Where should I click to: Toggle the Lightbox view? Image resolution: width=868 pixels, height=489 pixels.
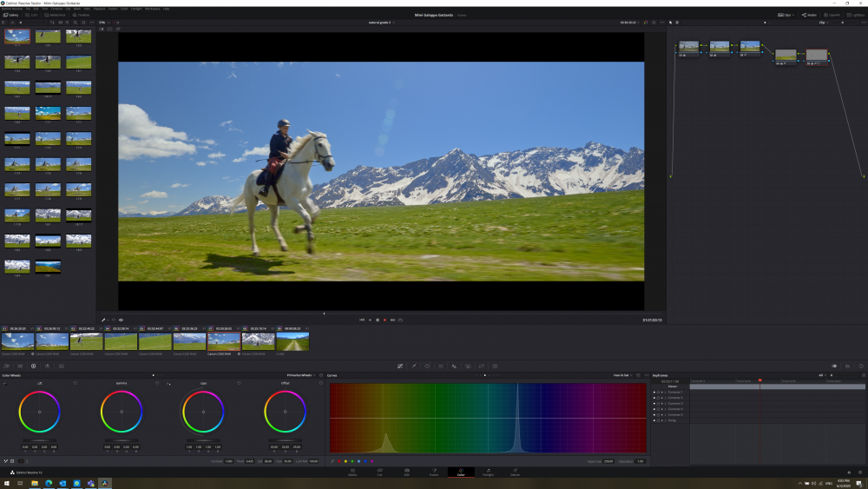click(854, 15)
